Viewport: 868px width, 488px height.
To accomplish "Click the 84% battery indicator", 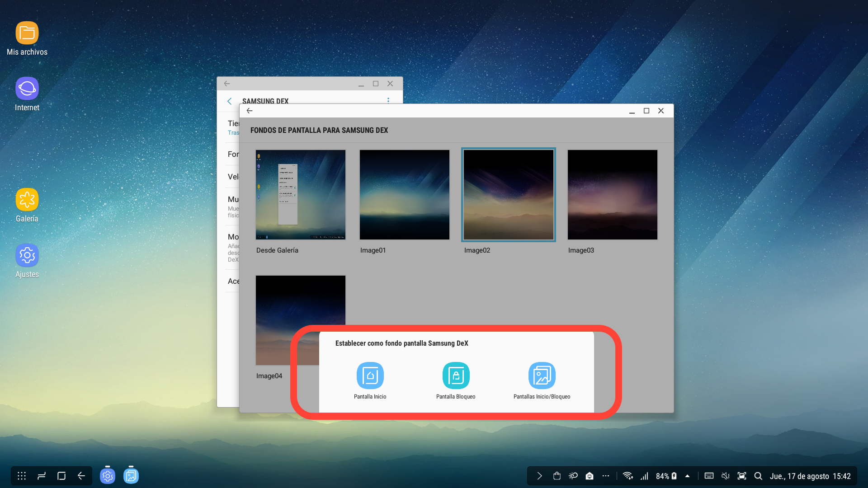I will 666,476.
